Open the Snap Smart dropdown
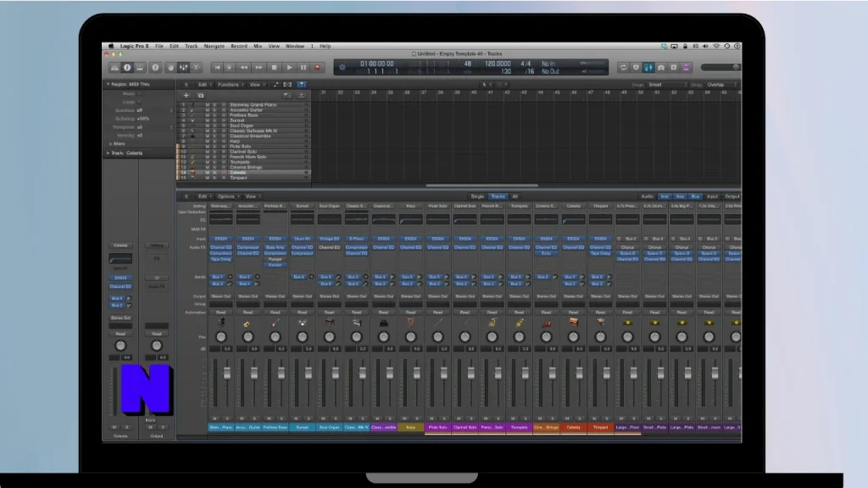This screenshot has height=488, width=868. [667, 85]
